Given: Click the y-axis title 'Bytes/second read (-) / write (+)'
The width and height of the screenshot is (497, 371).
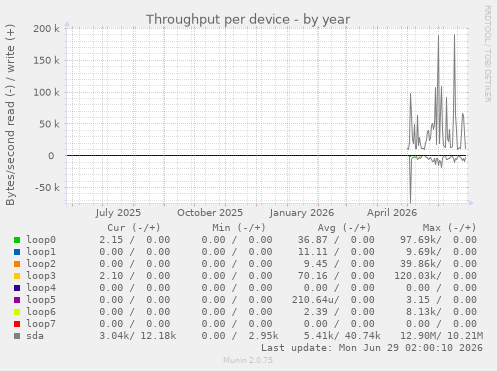Looking at the screenshot, I should coord(10,115).
